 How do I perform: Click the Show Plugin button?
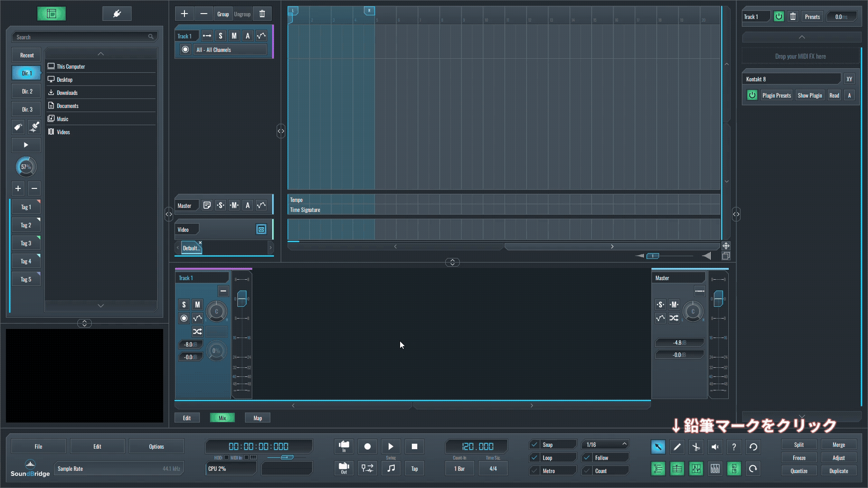[x=810, y=95]
